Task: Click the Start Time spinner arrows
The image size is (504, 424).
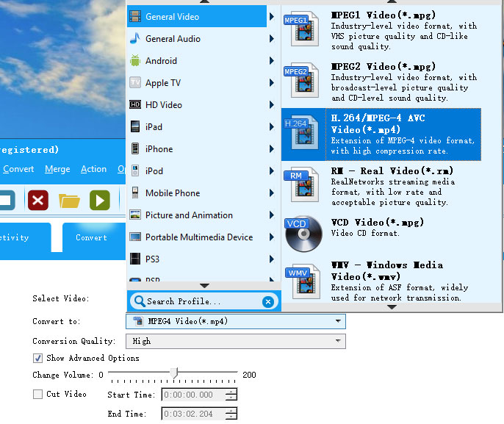Action: point(231,395)
